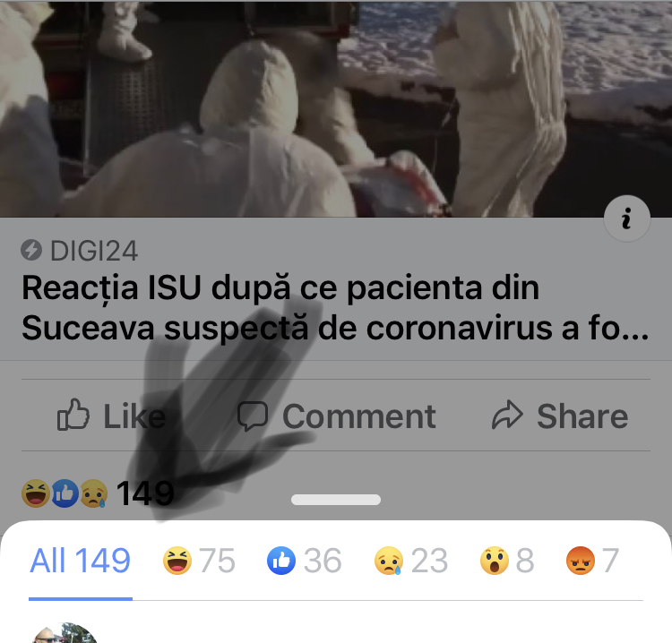672x643 pixels.
Task: Tap the laughing emoji beside 149
Action: pyautogui.click(x=36, y=493)
